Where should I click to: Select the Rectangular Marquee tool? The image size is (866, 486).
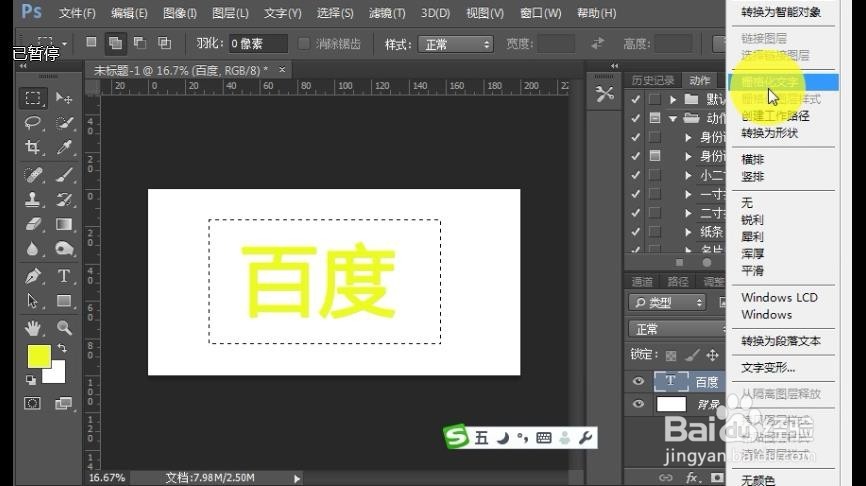pos(33,98)
